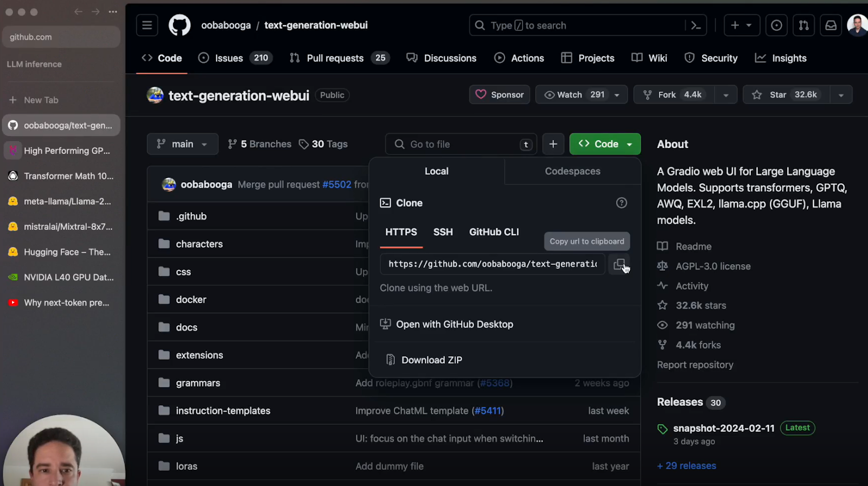Copy the clone URL to clipboard
Viewport: 868px width, 486px height.
pos(620,264)
